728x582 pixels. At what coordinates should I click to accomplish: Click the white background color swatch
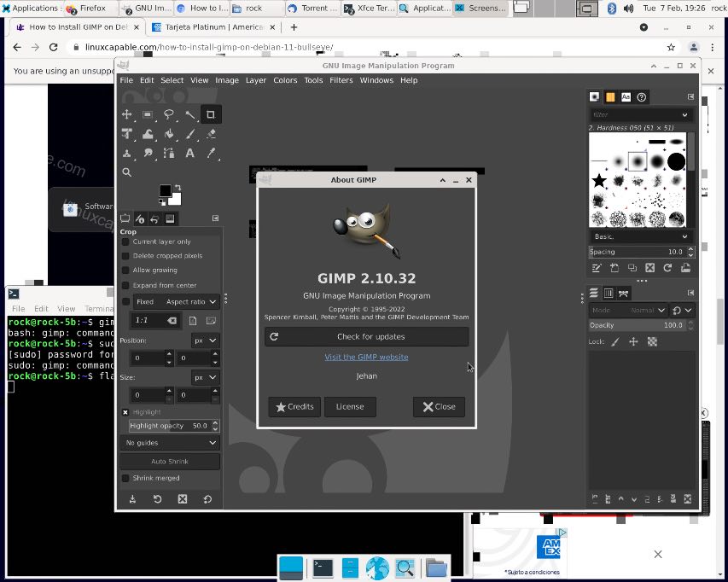176,200
